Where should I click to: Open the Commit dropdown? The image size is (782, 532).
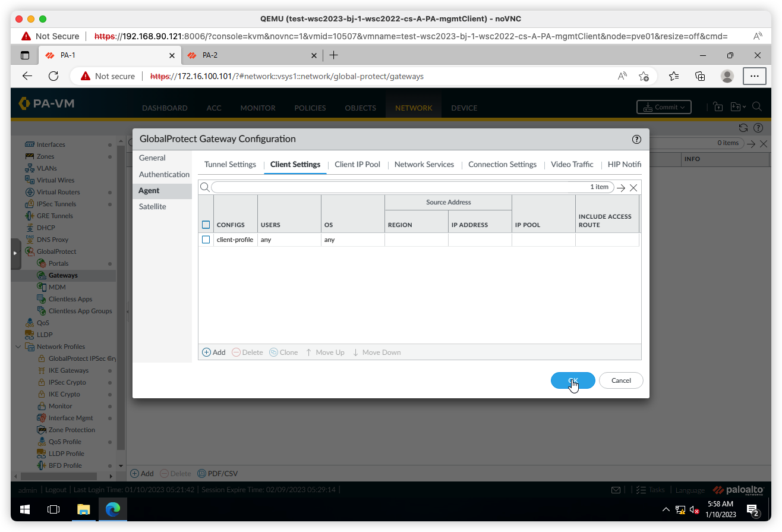pos(664,107)
